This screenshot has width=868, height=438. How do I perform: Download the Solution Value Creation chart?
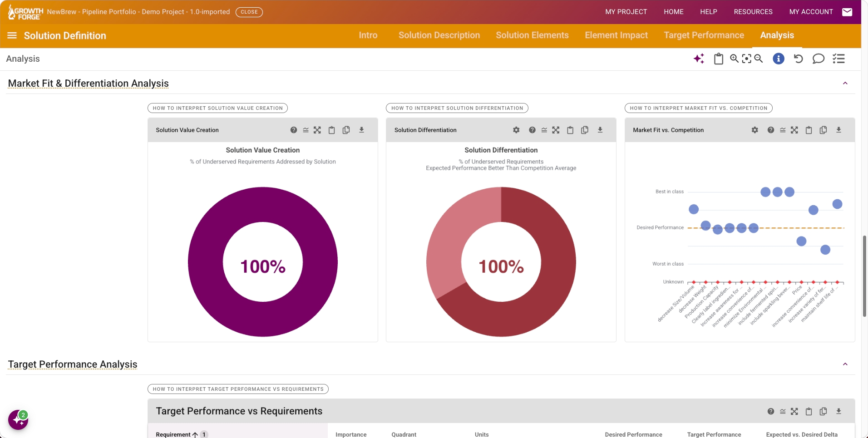click(x=362, y=130)
